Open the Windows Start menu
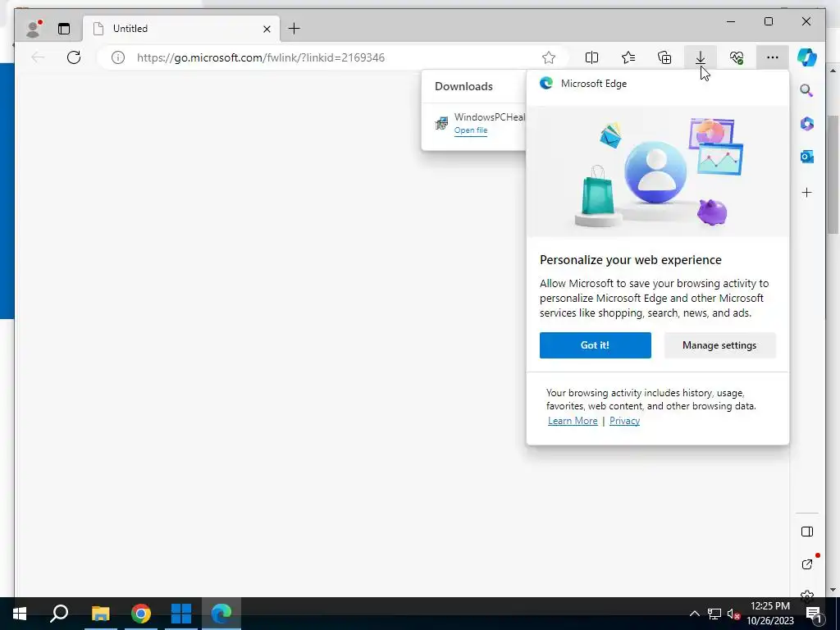 (20, 614)
